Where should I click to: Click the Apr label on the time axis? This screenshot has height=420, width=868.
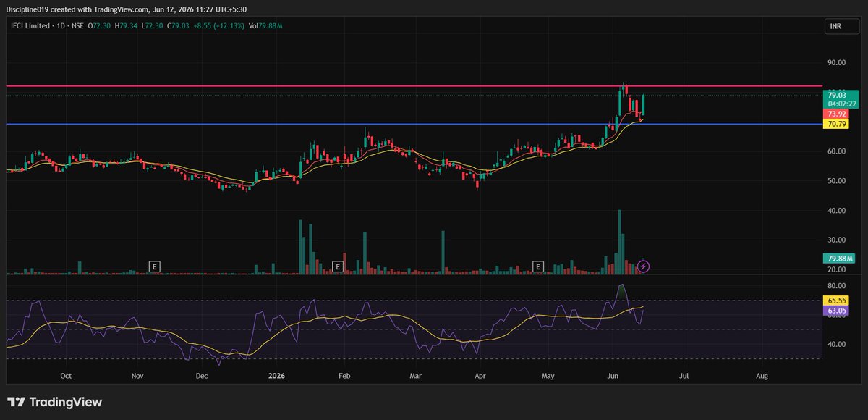(481, 377)
